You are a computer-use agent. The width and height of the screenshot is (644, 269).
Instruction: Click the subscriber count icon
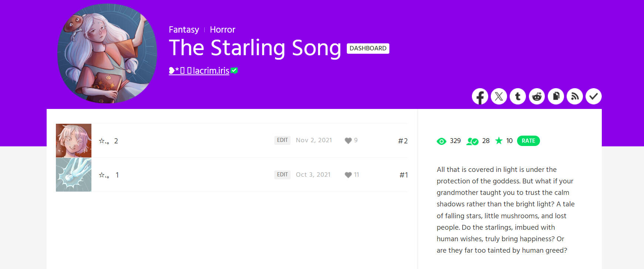473,141
